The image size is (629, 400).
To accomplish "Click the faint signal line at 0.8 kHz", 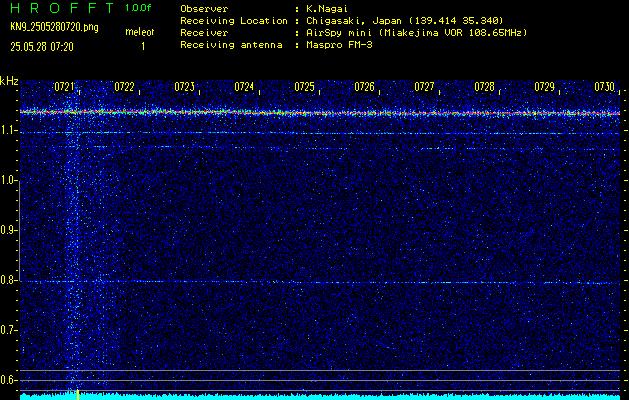I will click(x=320, y=282).
